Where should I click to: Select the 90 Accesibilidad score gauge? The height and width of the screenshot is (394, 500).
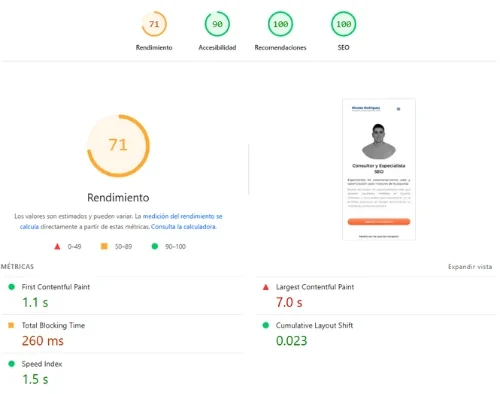tap(217, 24)
